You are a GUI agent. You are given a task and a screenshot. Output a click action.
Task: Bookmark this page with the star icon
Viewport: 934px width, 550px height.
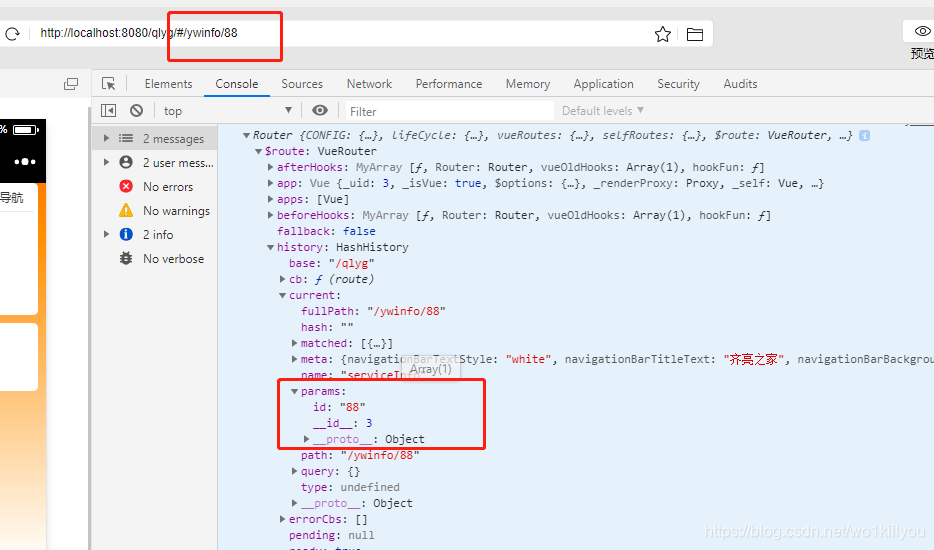pyautogui.click(x=662, y=35)
